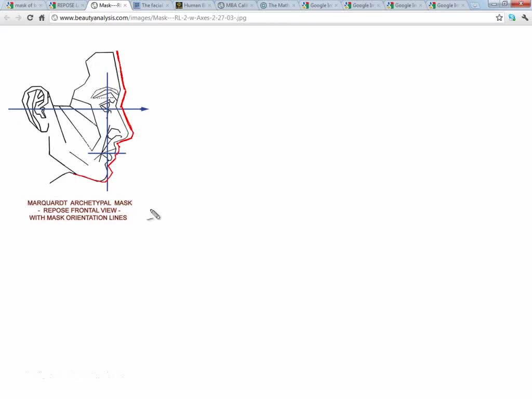532x399 pixels.
Task: Click the Marquardt mask profile face image
Action: 79,121
